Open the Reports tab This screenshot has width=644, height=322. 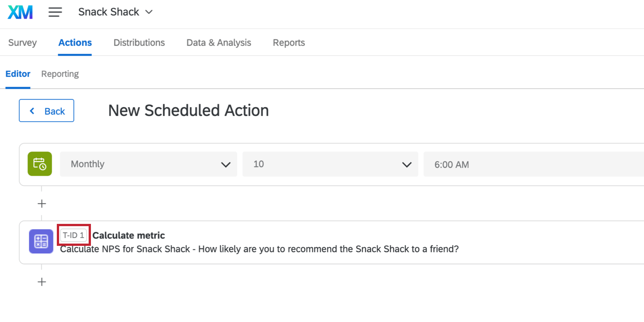[289, 43]
